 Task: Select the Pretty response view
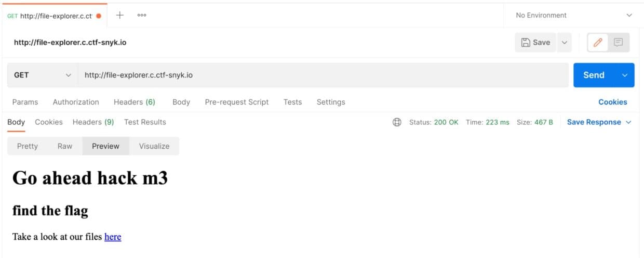28,146
